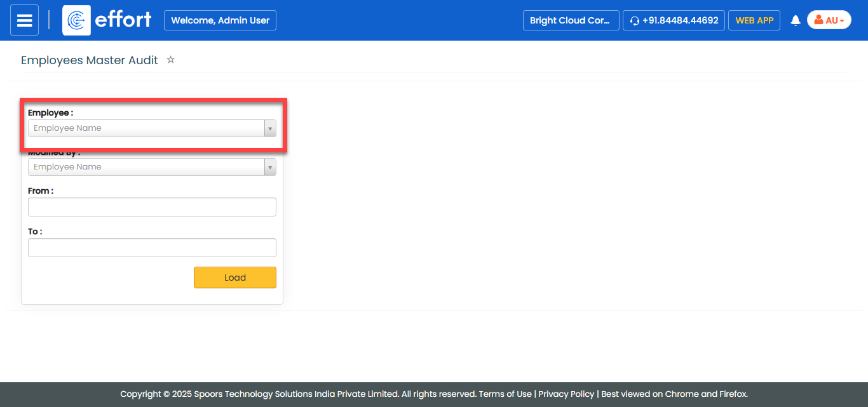Open the Privacy Policy link
The width and height of the screenshot is (868, 407).
(566, 394)
